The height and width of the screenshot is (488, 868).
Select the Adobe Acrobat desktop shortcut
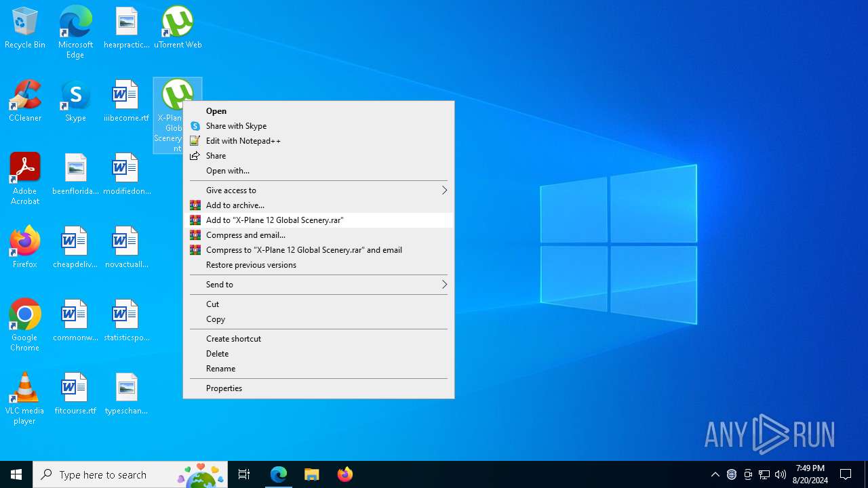[25, 179]
